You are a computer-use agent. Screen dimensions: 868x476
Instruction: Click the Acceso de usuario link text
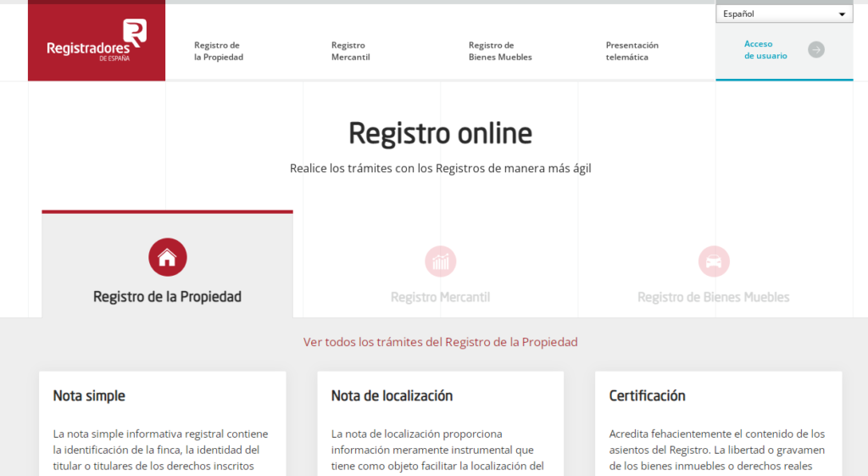point(765,50)
